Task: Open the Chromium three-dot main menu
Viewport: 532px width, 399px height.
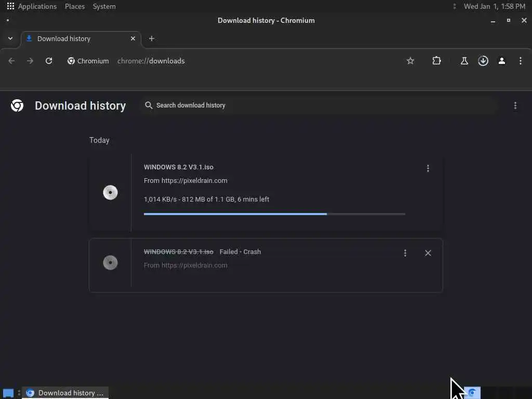Action: point(521,61)
